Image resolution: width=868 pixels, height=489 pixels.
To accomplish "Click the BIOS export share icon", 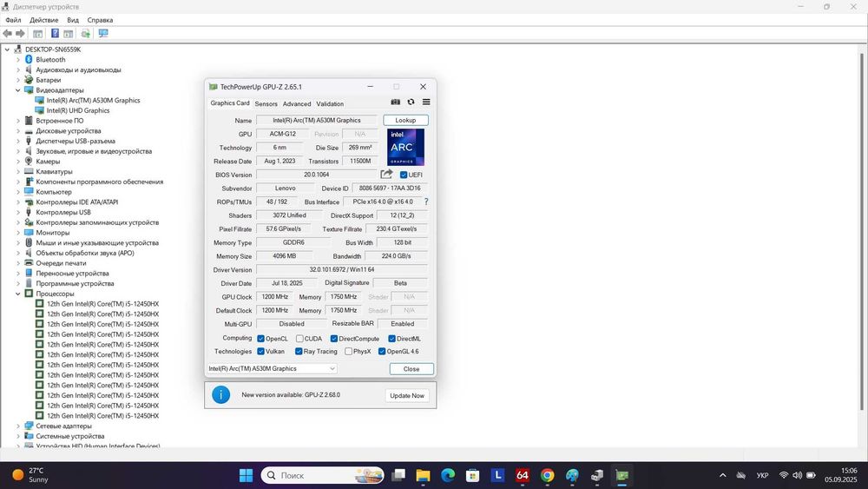I will coord(386,174).
